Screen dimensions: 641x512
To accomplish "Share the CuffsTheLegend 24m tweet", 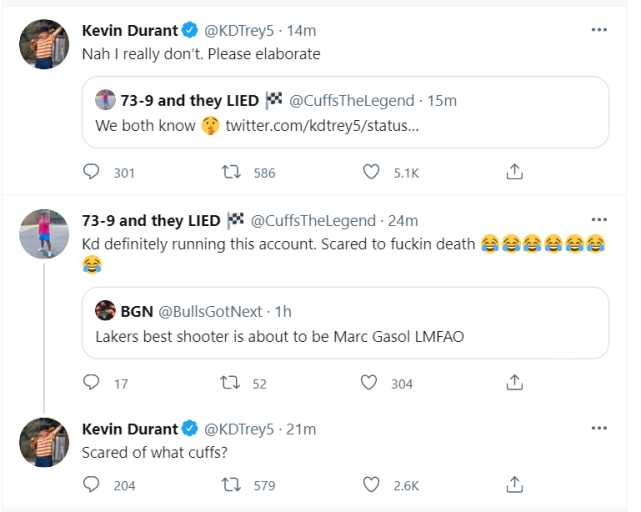I will click(514, 382).
